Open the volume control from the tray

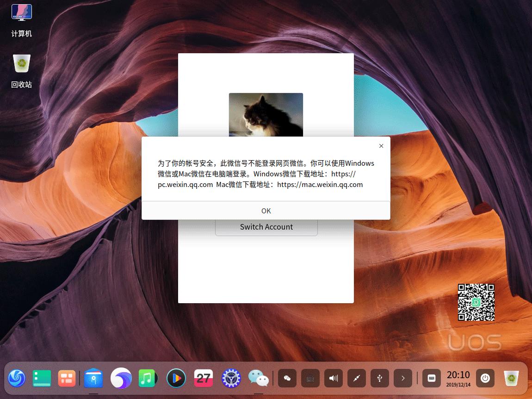[334, 378]
